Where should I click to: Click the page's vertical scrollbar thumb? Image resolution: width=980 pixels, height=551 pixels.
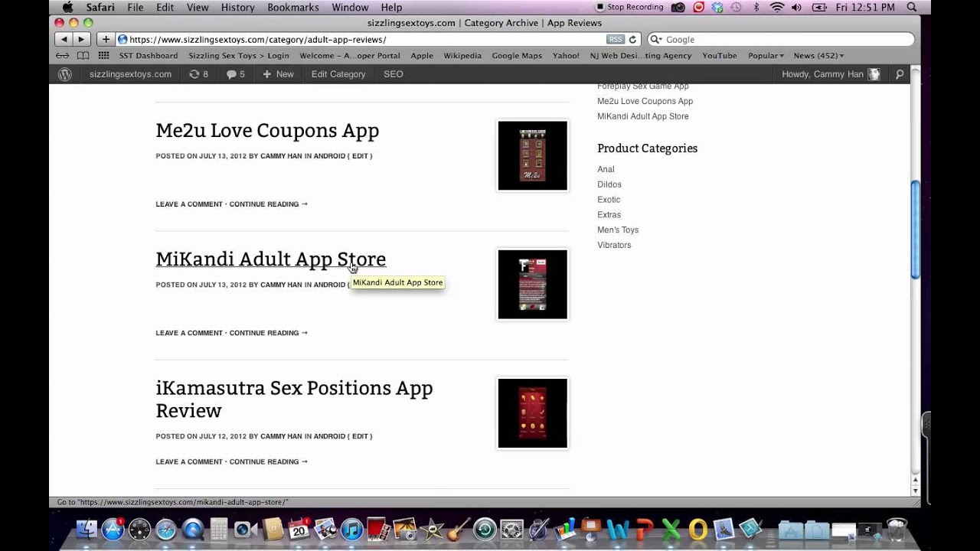point(915,230)
